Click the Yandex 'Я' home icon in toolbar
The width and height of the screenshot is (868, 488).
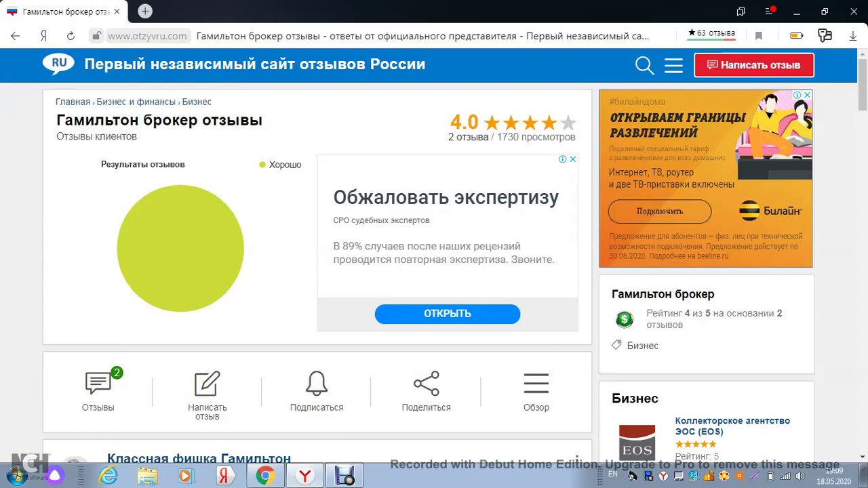(x=43, y=36)
